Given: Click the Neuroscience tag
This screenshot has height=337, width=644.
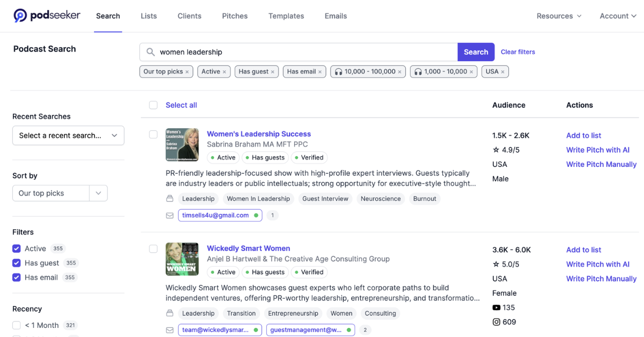Looking at the screenshot, I should click(x=380, y=199).
